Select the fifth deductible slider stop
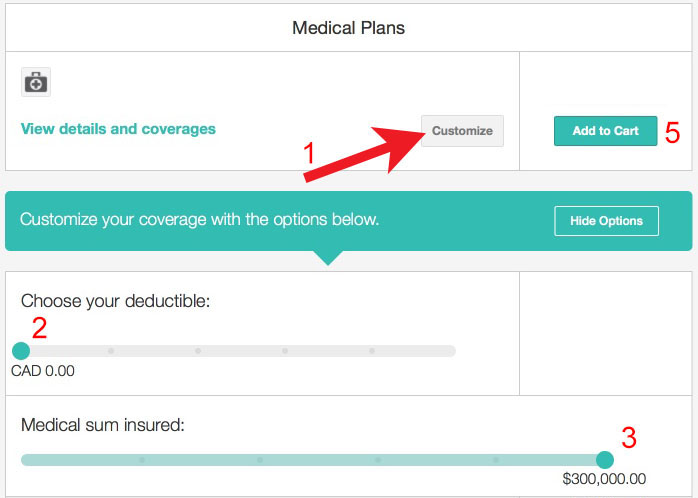Image resolution: width=698 pixels, height=498 pixels. click(x=372, y=351)
